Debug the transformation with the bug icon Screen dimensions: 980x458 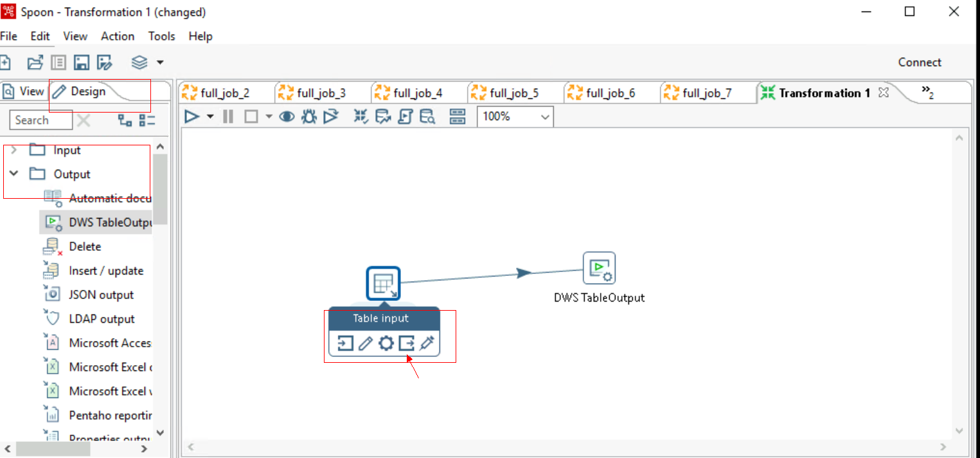(x=309, y=116)
